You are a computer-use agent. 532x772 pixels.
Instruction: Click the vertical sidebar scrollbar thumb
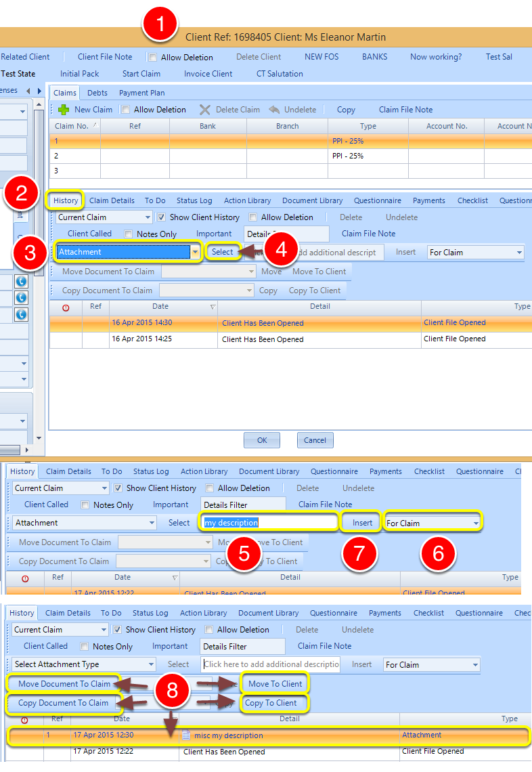39,192
